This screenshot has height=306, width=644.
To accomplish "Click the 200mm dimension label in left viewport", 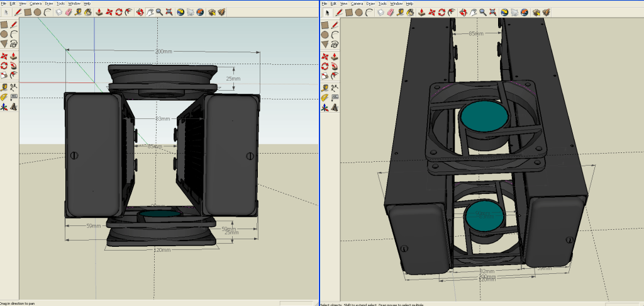I will point(164,51).
